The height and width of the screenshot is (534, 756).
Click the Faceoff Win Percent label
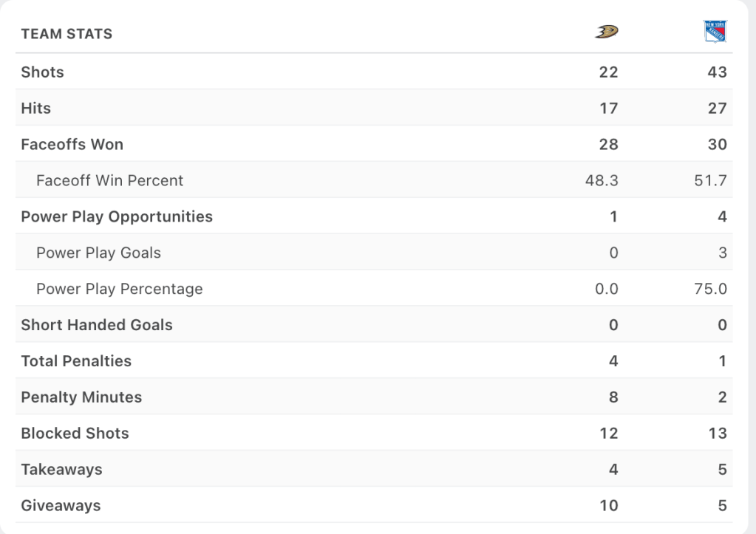(109, 181)
